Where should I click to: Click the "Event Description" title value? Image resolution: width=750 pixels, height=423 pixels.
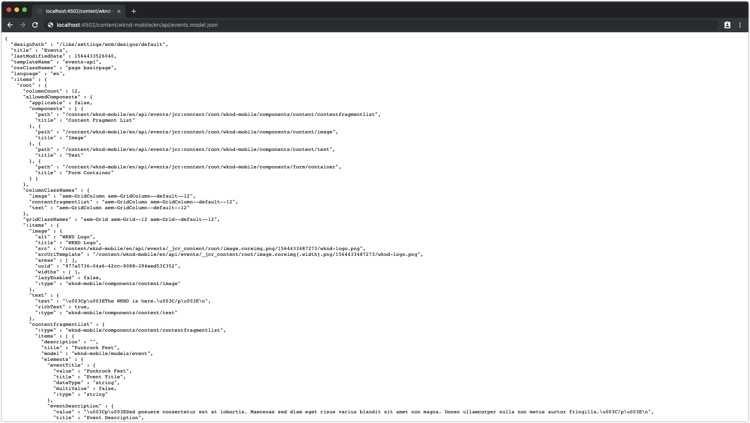pyautogui.click(x=114, y=418)
